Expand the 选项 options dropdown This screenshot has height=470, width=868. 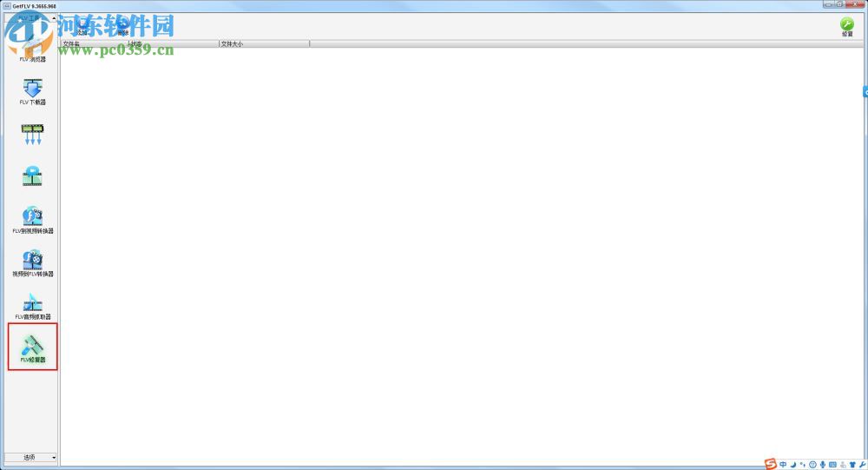click(30, 457)
